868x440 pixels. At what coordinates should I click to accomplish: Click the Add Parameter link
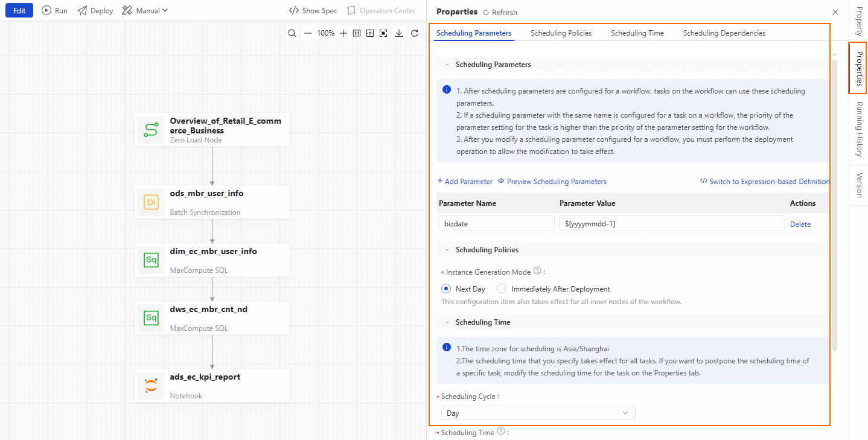pyautogui.click(x=465, y=182)
